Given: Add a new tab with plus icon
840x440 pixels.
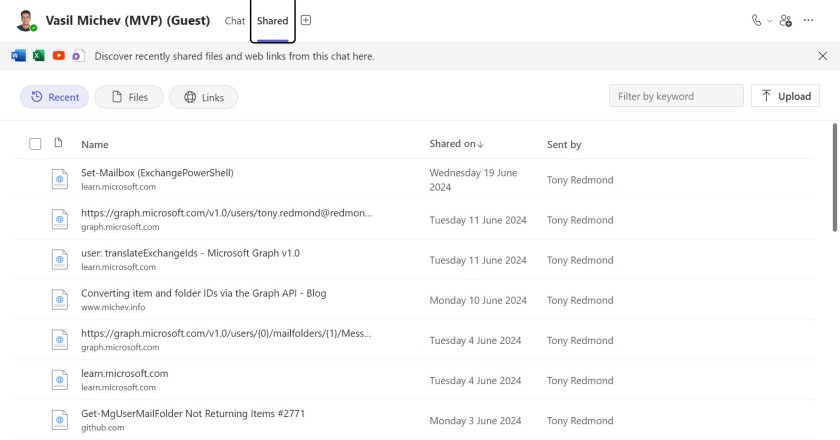Looking at the screenshot, I should 306,20.
